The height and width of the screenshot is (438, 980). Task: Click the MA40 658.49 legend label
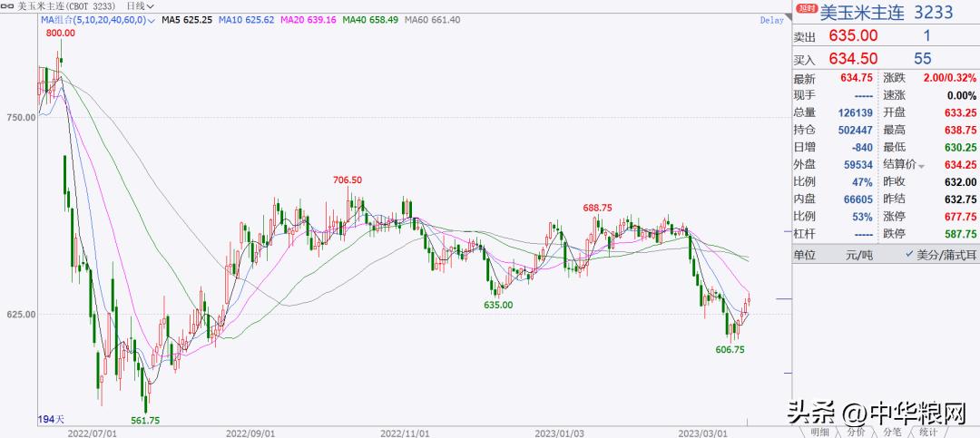point(370,20)
